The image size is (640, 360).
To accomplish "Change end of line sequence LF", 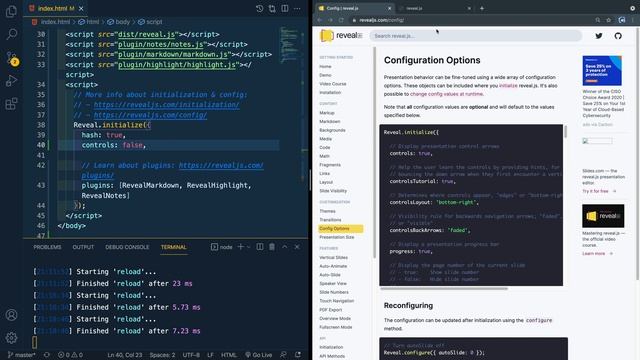I will tap(210, 355).
